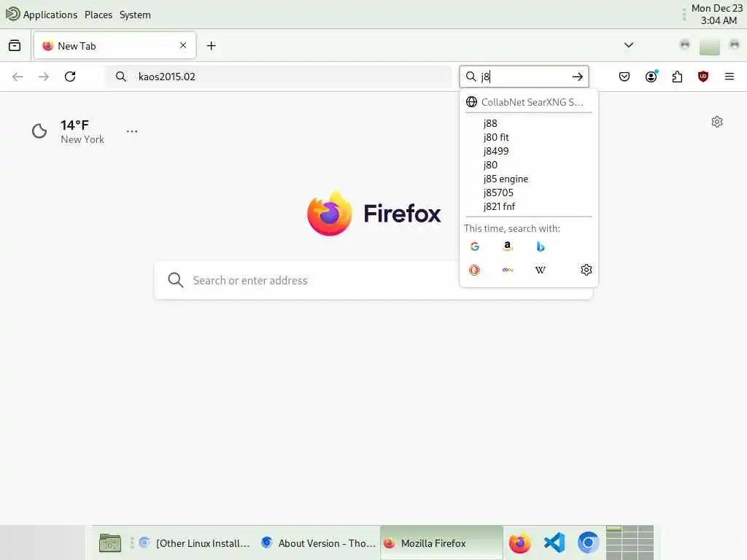
Task: Open the Extensions puzzle icon
Action: click(677, 77)
